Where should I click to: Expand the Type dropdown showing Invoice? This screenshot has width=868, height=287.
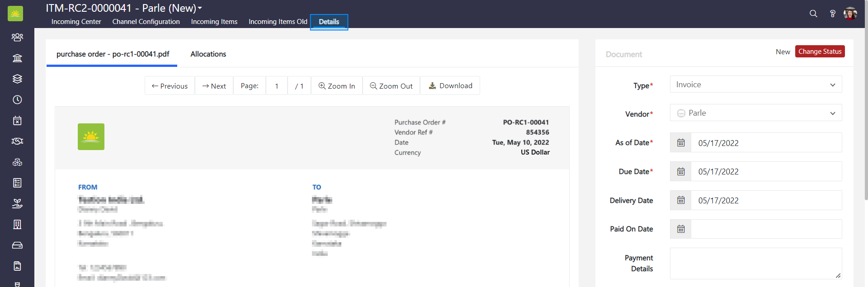tap(755, 85)
